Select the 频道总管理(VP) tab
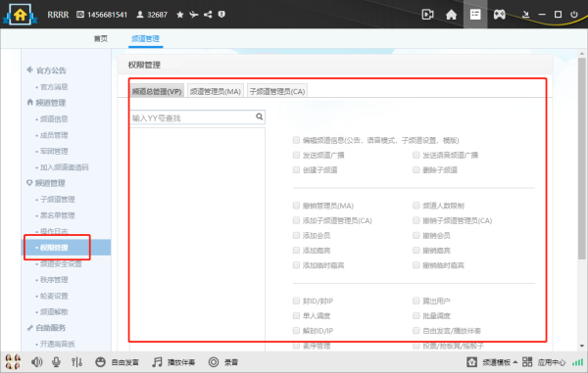 click(157, 91)
